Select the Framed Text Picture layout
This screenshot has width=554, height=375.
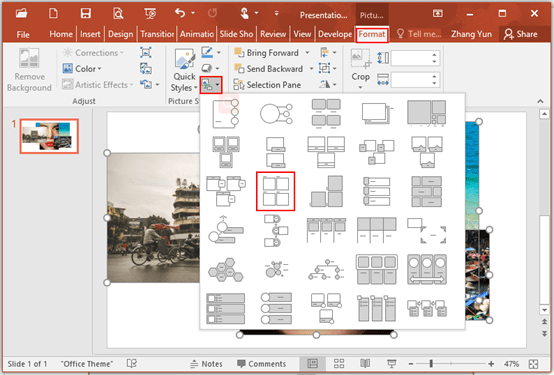426,230
